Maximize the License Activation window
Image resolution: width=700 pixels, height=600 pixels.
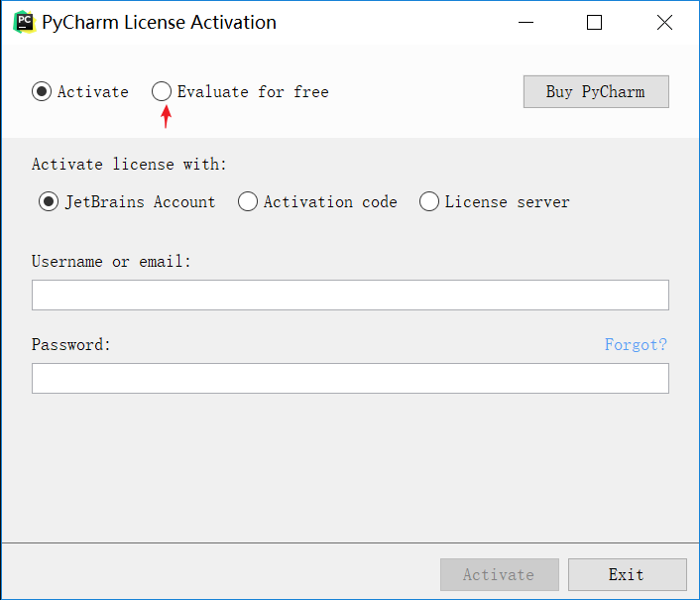pyautogui.click(x=594, y=23)
